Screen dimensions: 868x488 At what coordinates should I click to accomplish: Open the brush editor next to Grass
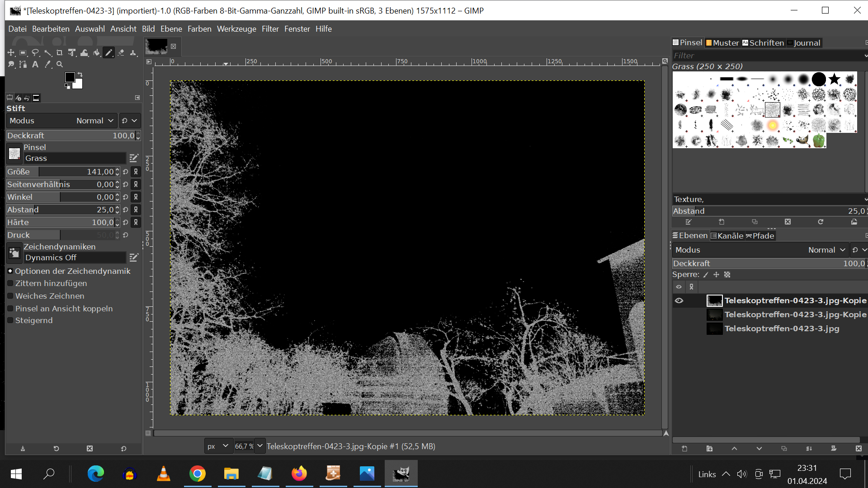pyautogui.click(x=134, y=158)
